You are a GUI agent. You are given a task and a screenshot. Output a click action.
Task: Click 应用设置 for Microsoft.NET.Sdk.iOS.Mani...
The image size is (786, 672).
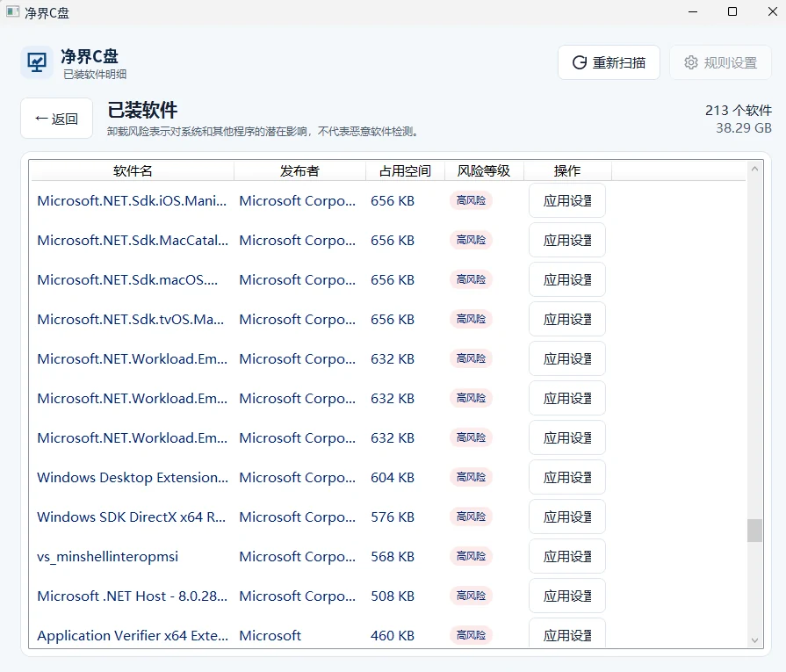(567, 200)
